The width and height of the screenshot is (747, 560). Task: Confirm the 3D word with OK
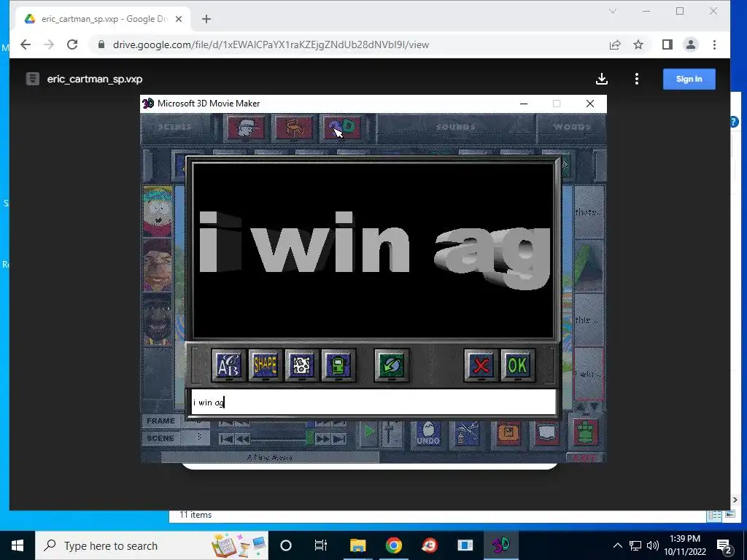coord(517,365)
